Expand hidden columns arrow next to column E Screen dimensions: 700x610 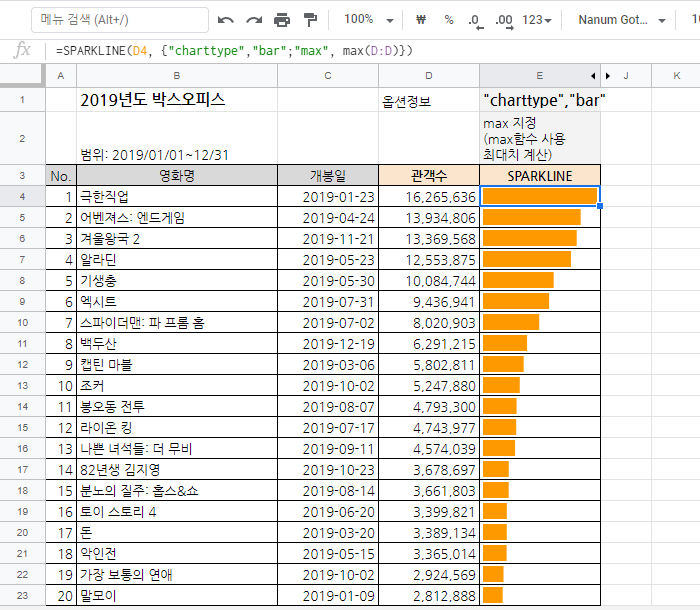594,76
